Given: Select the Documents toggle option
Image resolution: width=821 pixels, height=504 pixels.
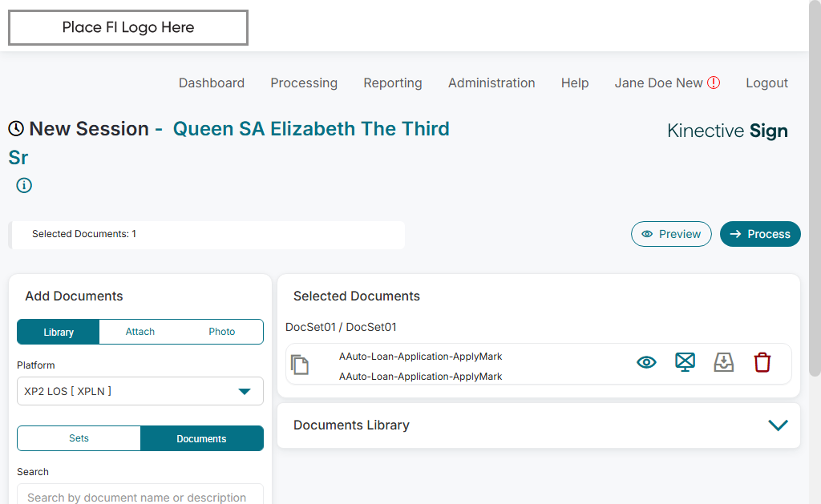Looking at the screenshot, I should tap(201, 438).
